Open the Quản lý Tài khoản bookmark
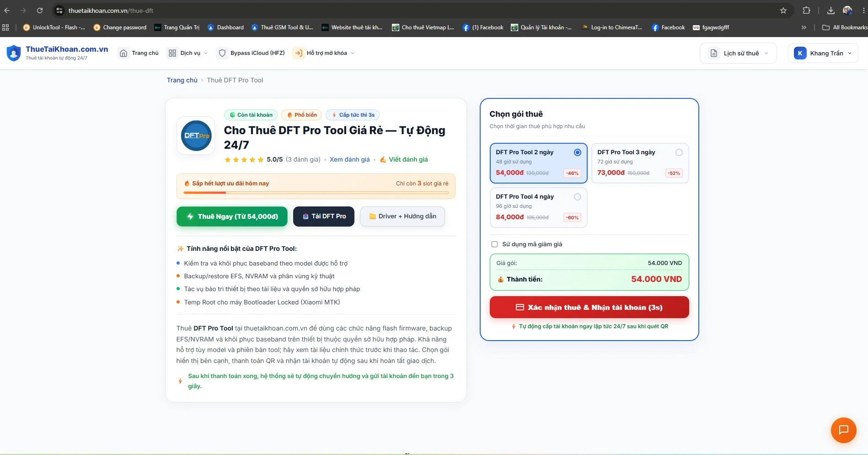 click(541, 27)
